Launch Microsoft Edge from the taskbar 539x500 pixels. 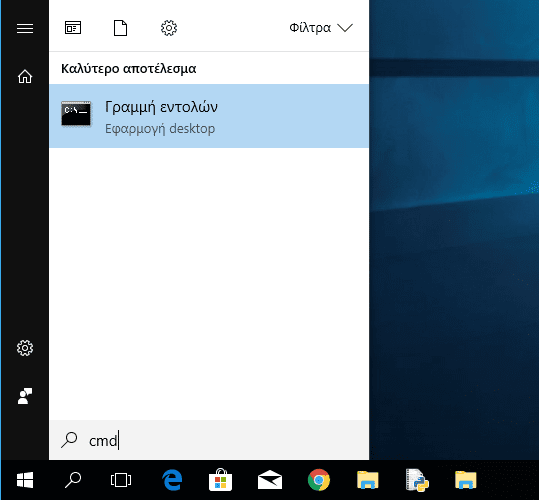172,480
